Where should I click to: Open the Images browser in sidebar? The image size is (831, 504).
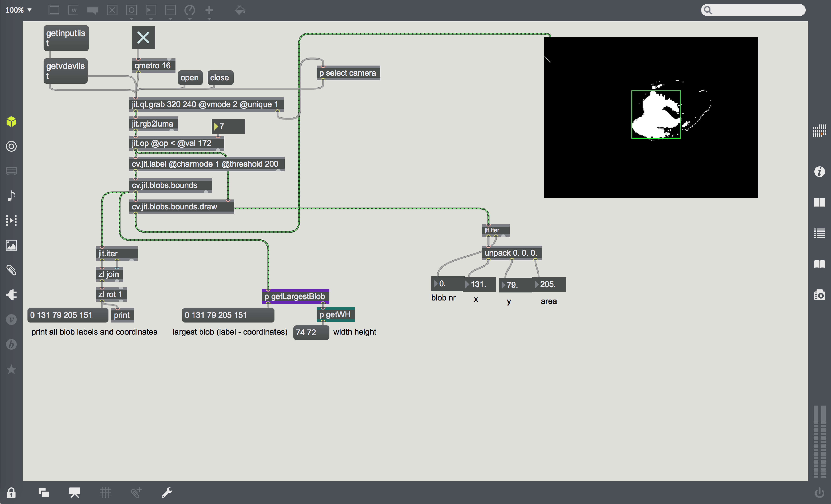11,245
